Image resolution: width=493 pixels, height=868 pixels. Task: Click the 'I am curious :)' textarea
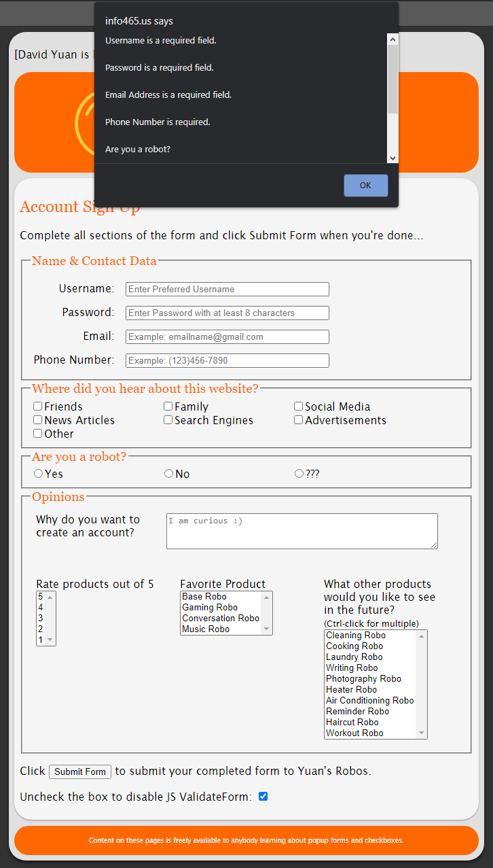(x=302, y=531)
